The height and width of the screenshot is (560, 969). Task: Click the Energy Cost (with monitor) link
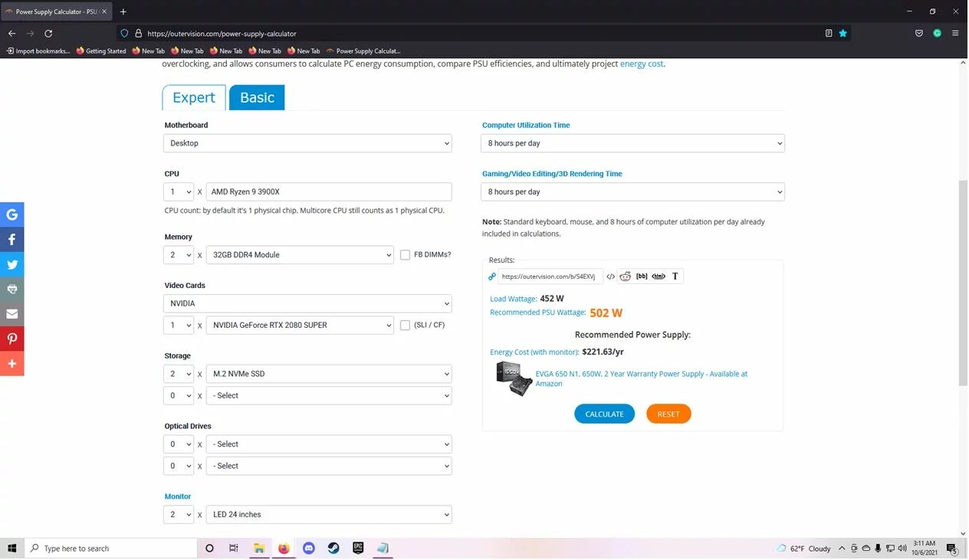534,352
